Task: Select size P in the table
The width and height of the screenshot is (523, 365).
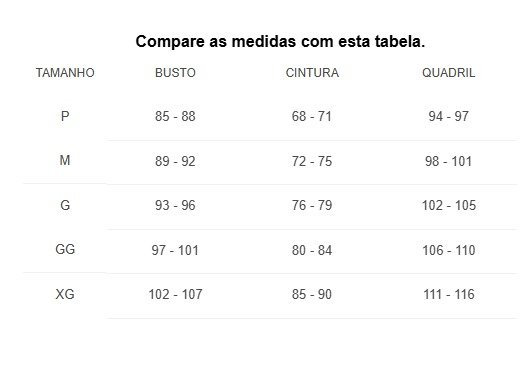Action: [65, 116]
